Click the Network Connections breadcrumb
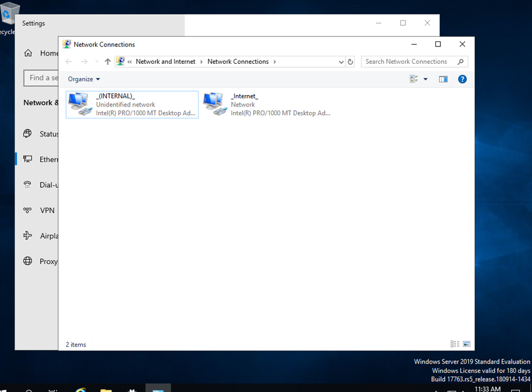This screenshot has height=392, width=532. 238,62
